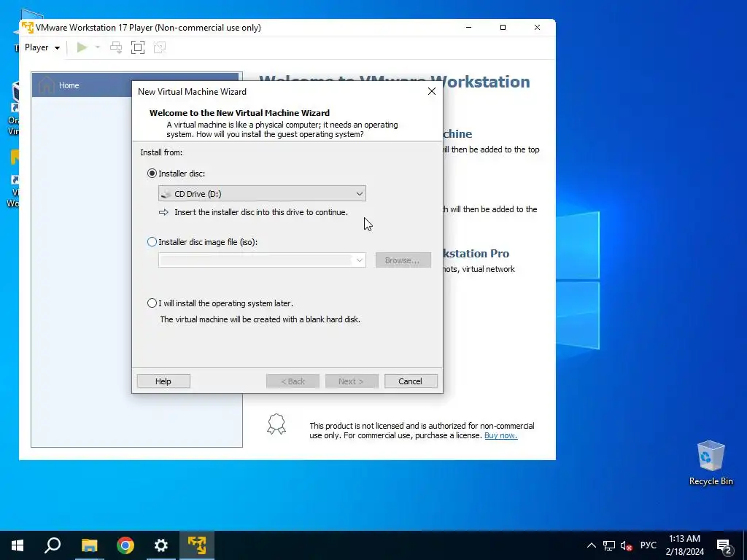Click the license ribbon badge icon
The height and width of the screenshot is (560, 747).
276,424
